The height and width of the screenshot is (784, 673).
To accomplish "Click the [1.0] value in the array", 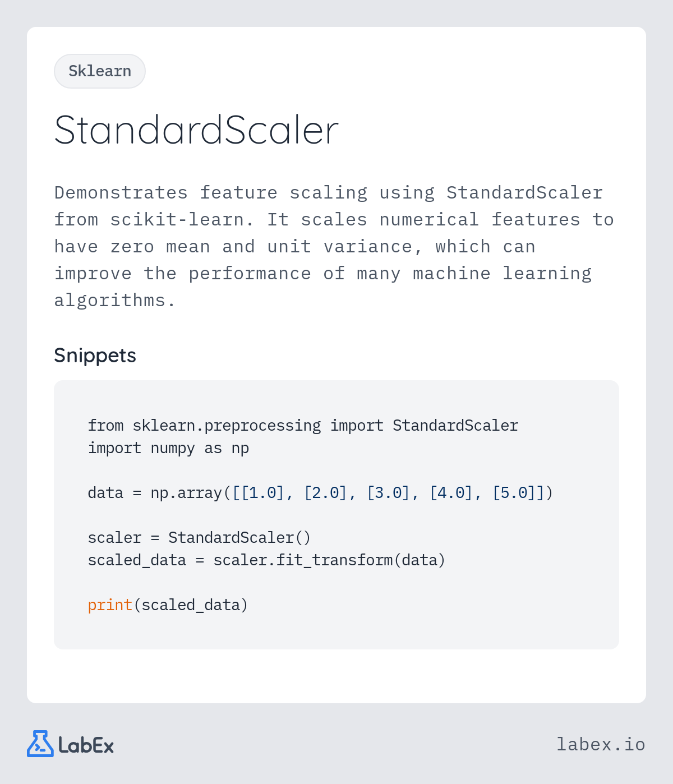I will click(x=262, y=493).
